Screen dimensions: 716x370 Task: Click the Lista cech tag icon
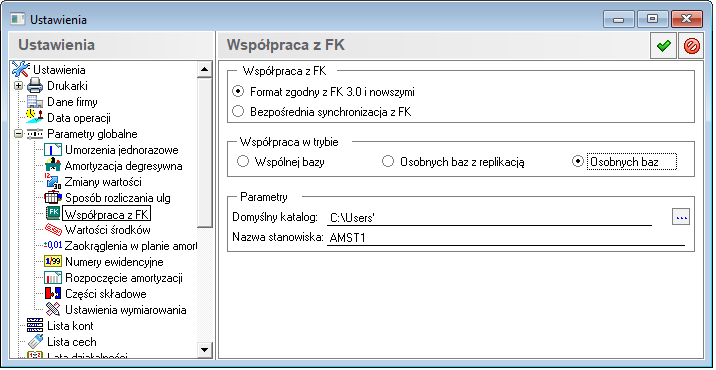pyautogui.click(x=35, y=342)
